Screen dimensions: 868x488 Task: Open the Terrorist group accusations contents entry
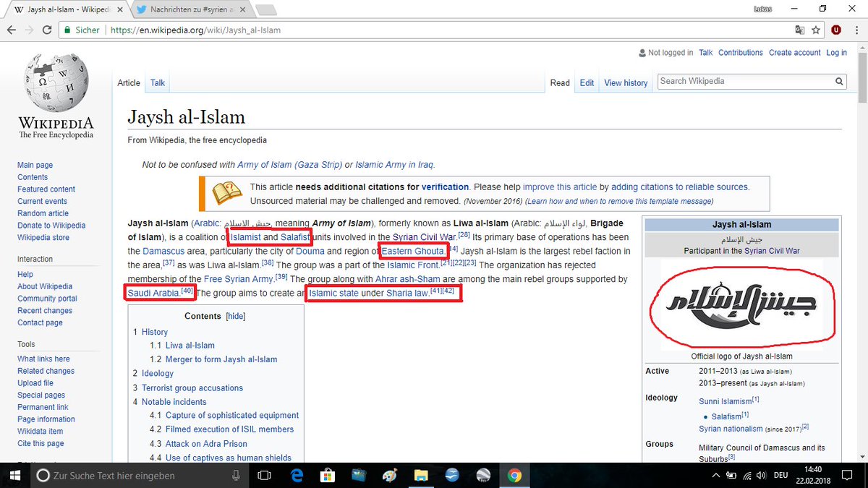click(192, 388)
